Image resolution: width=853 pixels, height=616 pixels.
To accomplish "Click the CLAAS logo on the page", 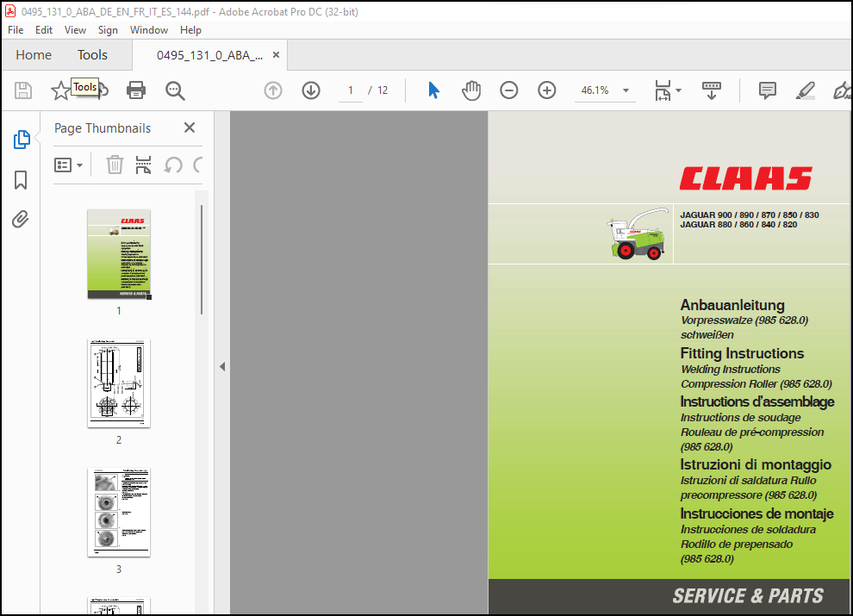I will point(745,178).
